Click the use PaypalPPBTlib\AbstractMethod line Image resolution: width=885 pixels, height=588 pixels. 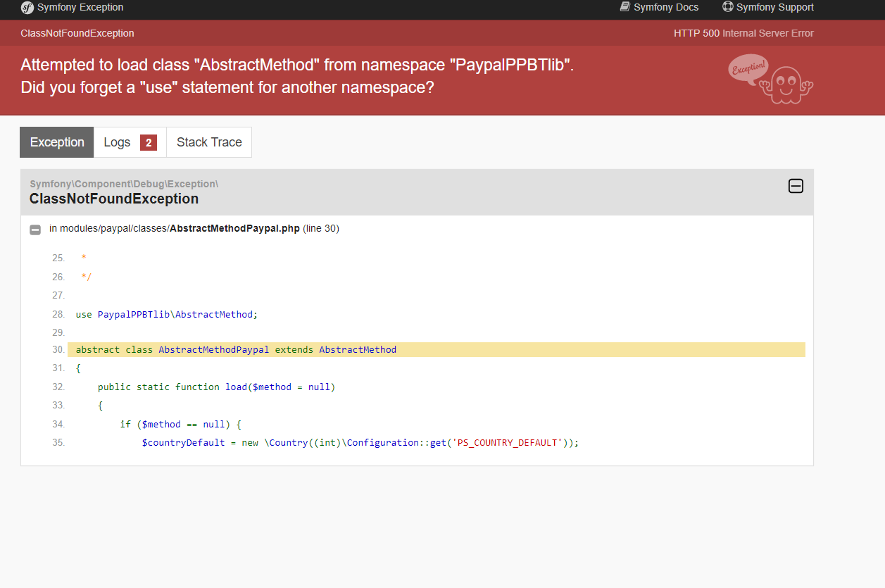tap(167, 315)
